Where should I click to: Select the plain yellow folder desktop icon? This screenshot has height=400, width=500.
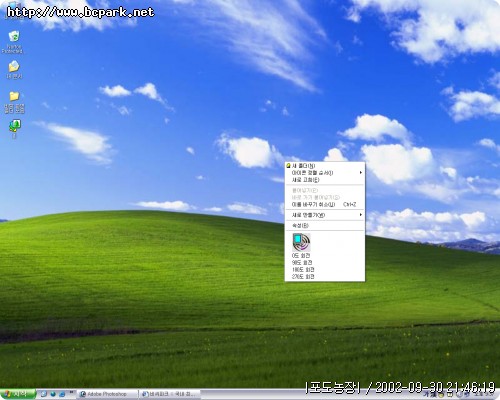(x=14, y=102)
